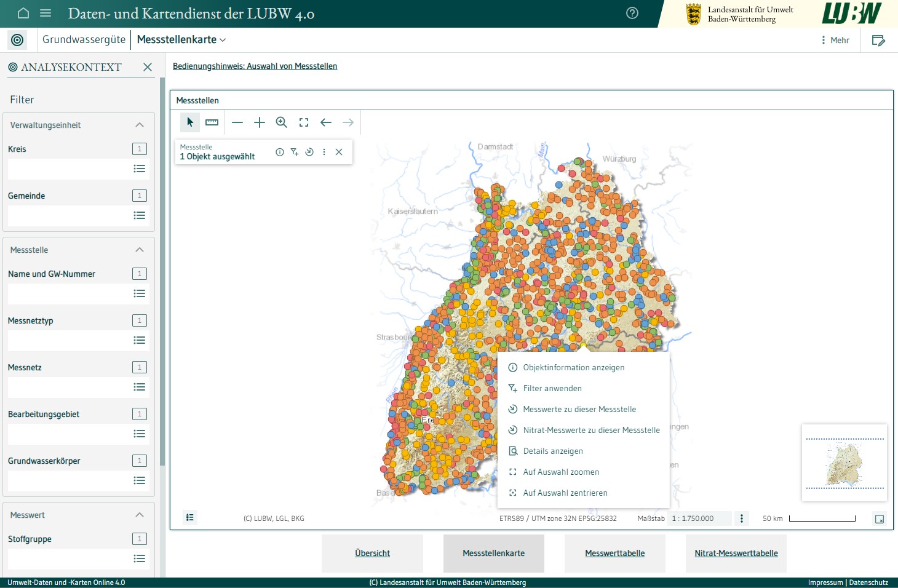898x588 pixels.
Task: Click the filter panel vertical scrollbar
Action: [162, 271]
